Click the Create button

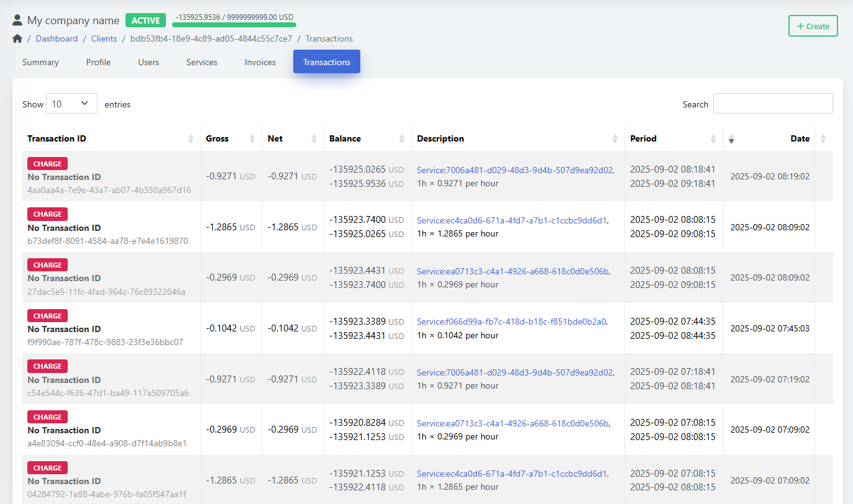[x=813, y=26]
